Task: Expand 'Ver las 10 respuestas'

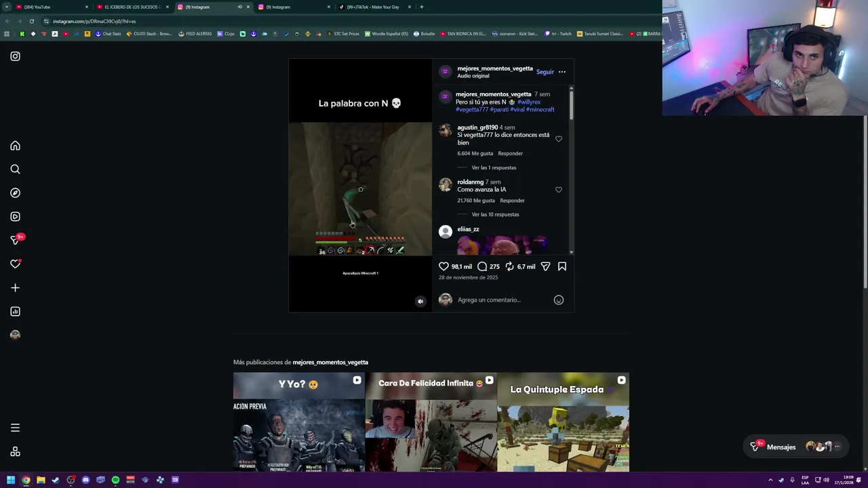Action: (495, 214)
